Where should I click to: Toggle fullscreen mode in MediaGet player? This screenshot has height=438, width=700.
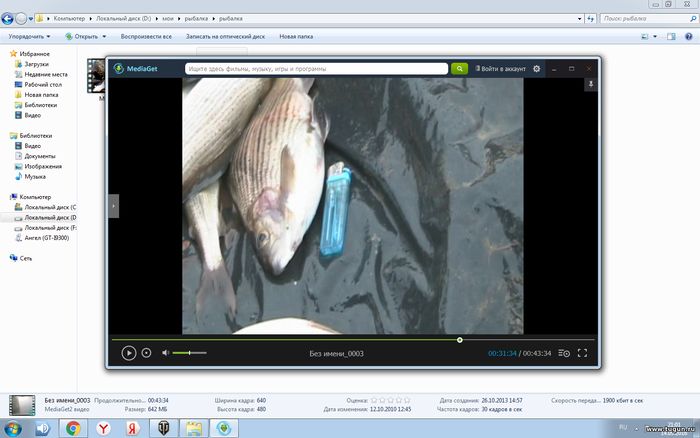coord(583,353)
